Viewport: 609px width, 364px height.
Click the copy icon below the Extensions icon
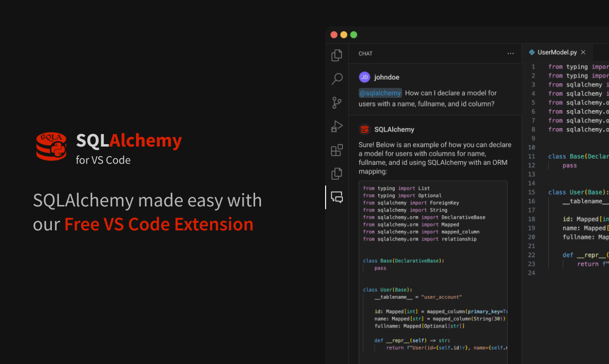(x=337, y=173)
